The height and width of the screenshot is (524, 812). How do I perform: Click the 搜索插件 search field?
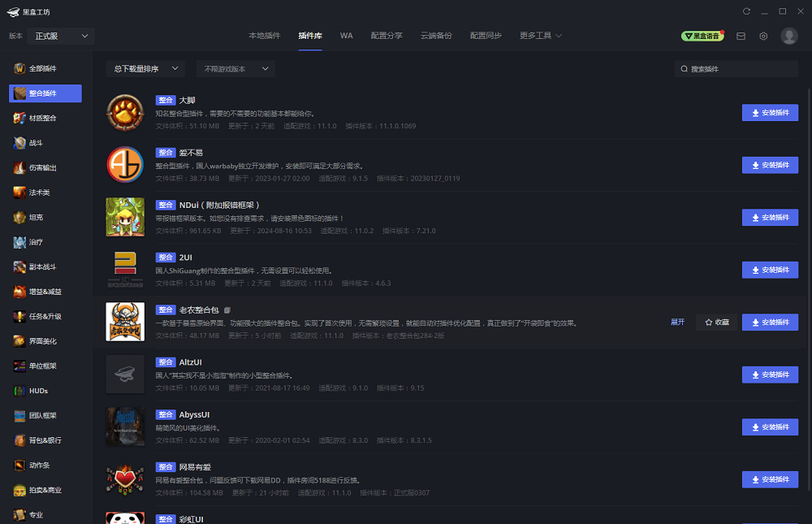735,68
